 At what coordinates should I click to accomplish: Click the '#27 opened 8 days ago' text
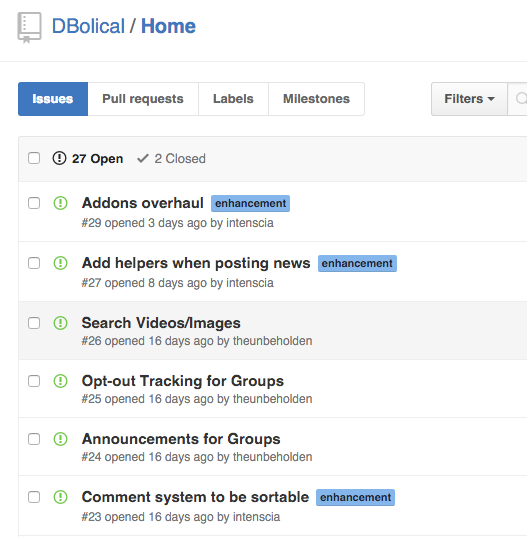[144, 283]
